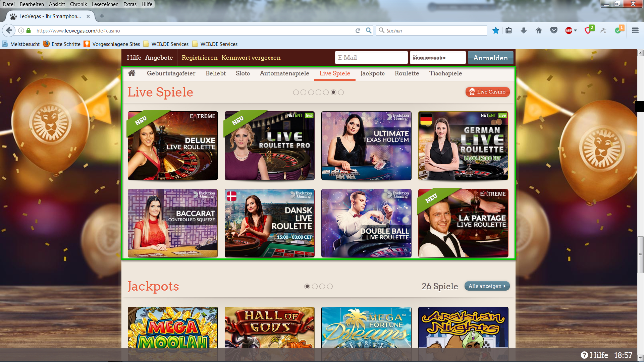Open Automatenspiele category tab

pyautogui.click(x=284, y=73)
